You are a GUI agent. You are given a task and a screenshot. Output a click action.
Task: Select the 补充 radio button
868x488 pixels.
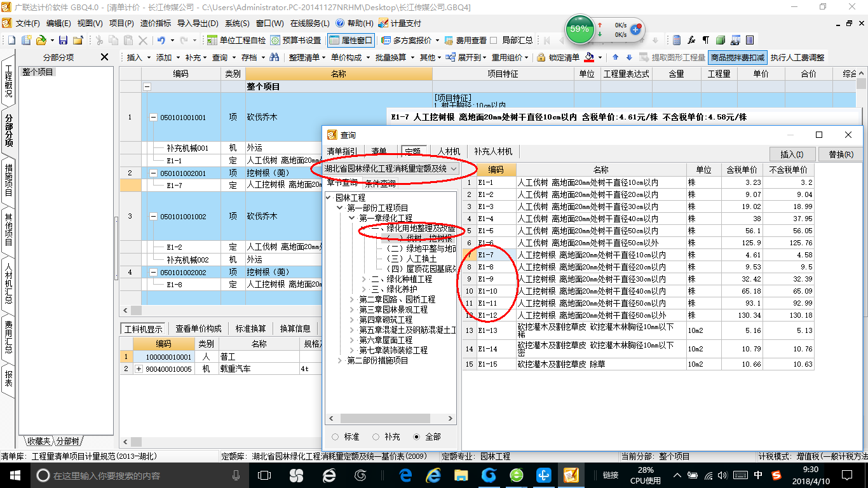[x=376, y=437]
